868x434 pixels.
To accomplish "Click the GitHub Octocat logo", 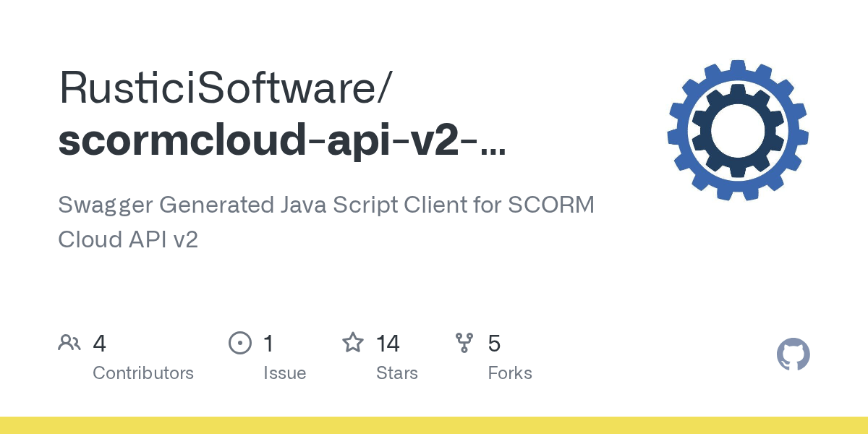I will (793, 354).
